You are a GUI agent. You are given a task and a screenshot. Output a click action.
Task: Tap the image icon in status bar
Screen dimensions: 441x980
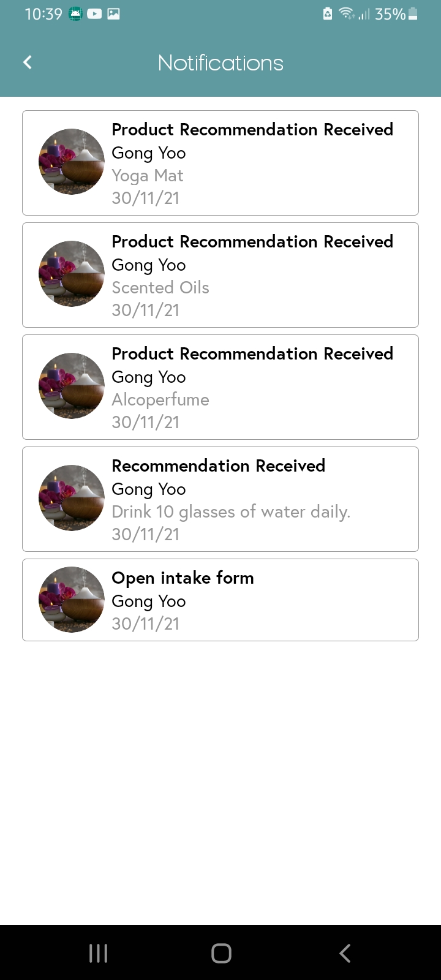pyautogui.click(x=113, y=14)
